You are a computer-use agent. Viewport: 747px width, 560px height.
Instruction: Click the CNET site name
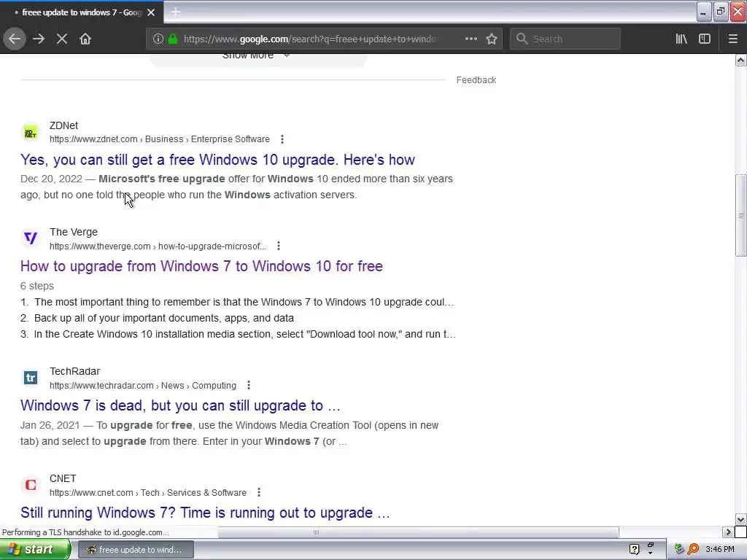(x=63, y=478)
